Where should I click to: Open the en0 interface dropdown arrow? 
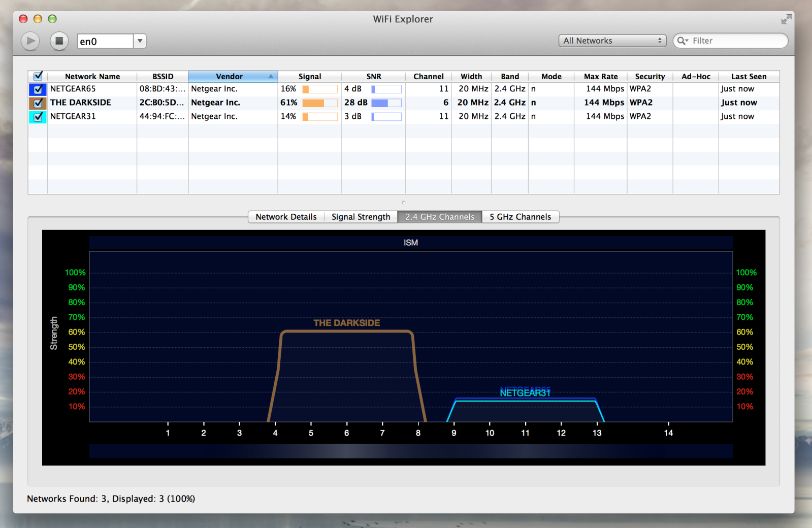pos(140,41)
